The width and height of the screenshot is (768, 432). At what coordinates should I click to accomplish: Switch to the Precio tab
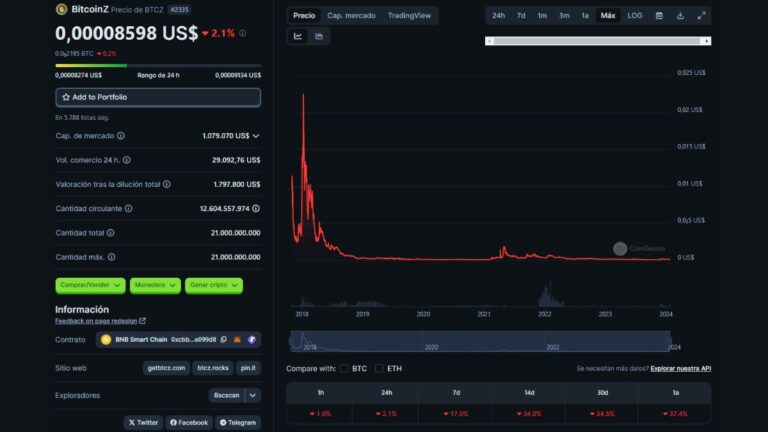pos(304,16)
